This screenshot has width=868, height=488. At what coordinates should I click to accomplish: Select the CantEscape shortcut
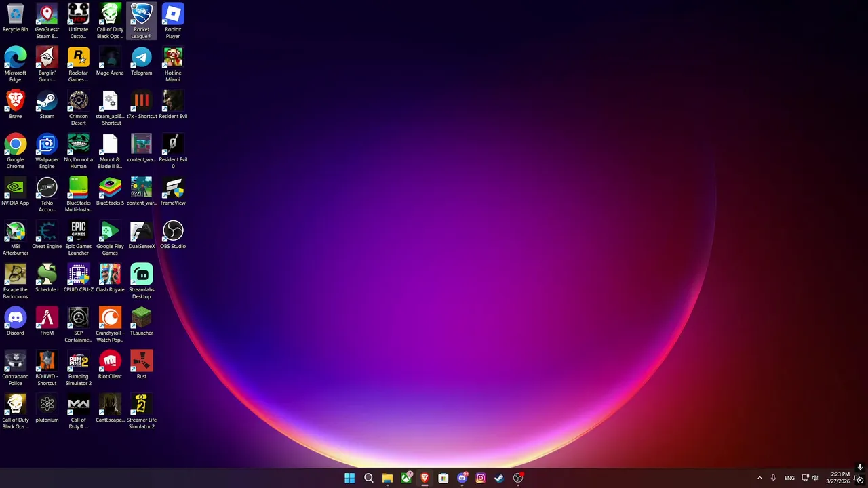coord(110,409)
